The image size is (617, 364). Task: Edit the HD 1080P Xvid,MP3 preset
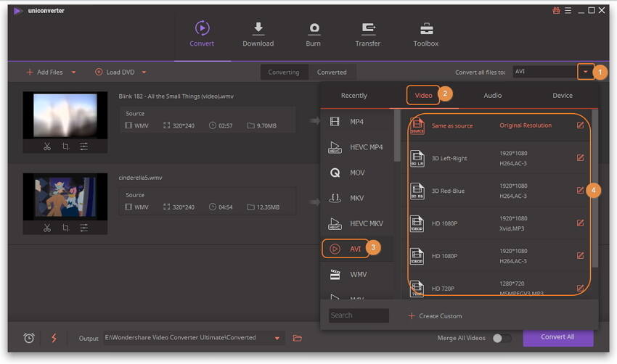click(580, 223)
